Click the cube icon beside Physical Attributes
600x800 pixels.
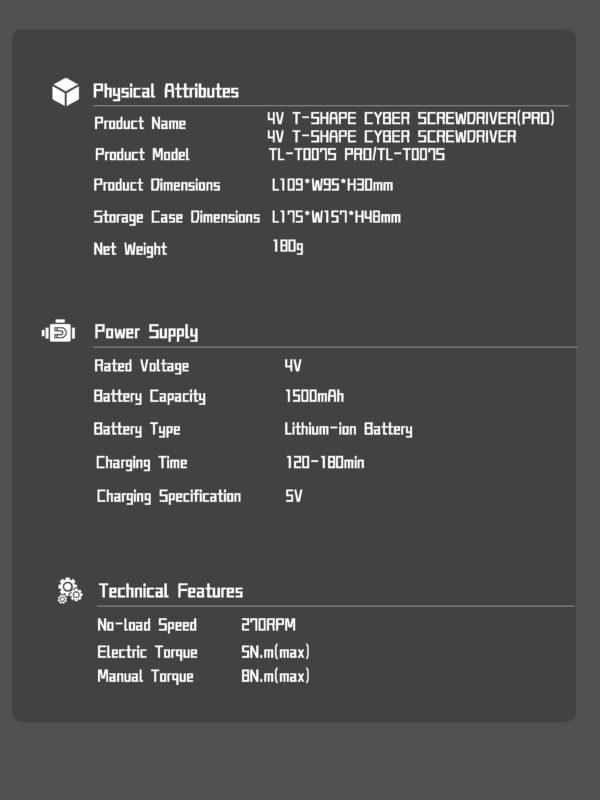65,92
